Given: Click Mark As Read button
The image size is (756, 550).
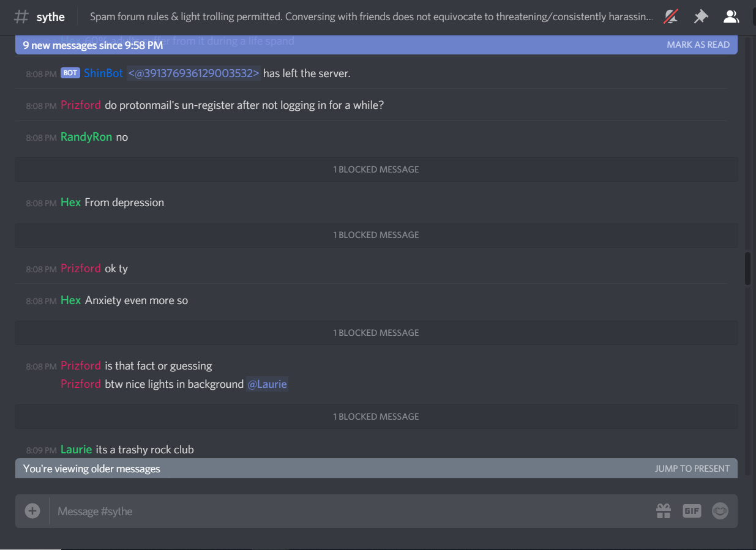Looking at the screenshot, I should point(698,45).
